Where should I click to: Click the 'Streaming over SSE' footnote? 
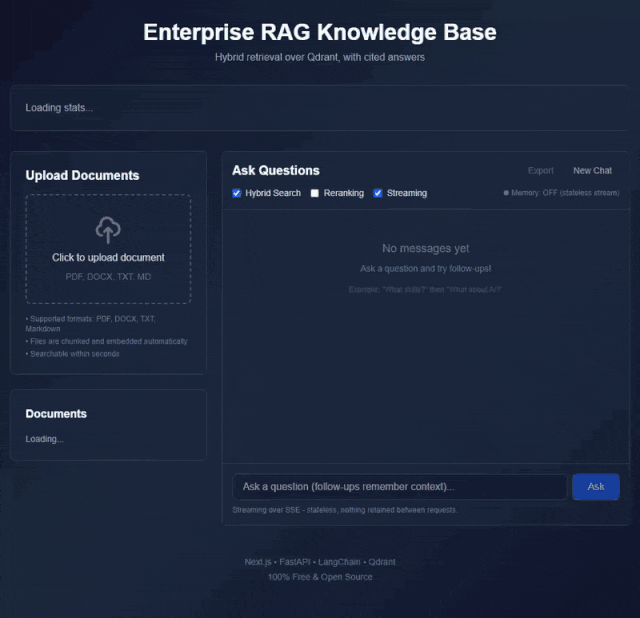tap(344, 510)
